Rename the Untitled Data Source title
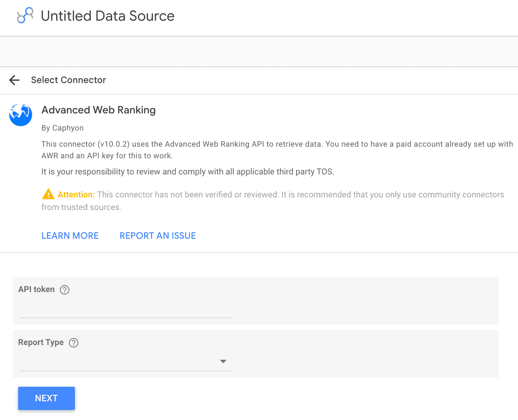518x420 pixels. (108, 16)
